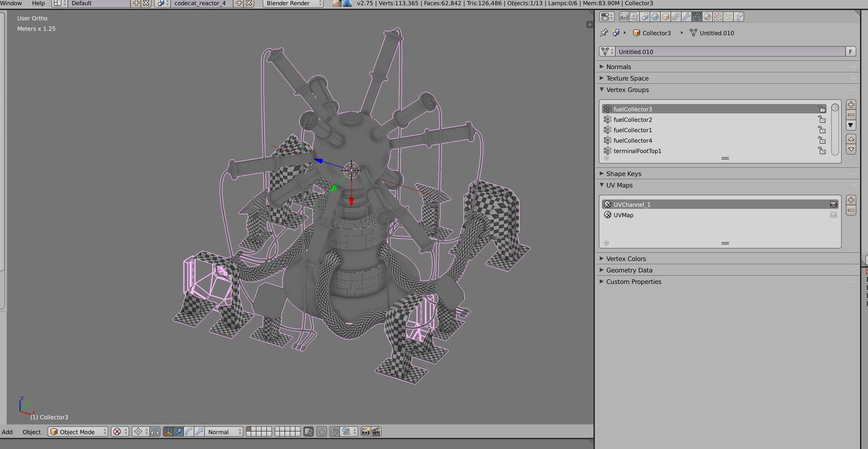Click the OpenGL render image camera icon
Viewport: 868px width, 449px height.
click(365, 432)
